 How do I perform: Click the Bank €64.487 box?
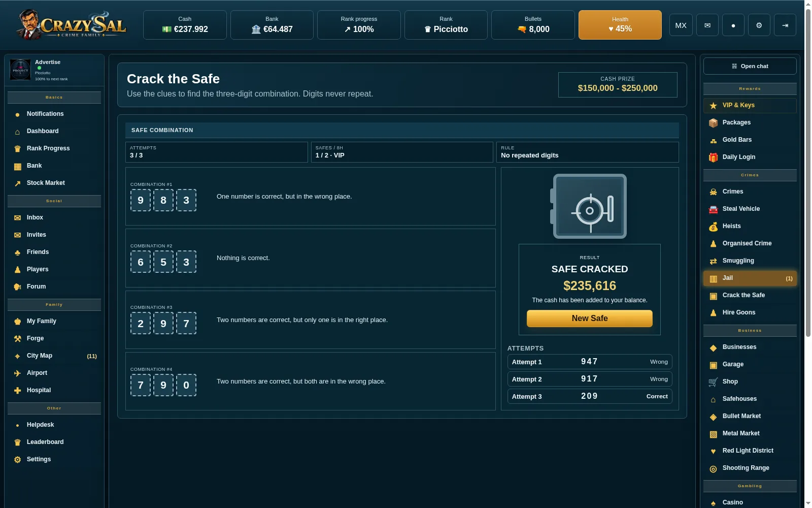point(272,25)
